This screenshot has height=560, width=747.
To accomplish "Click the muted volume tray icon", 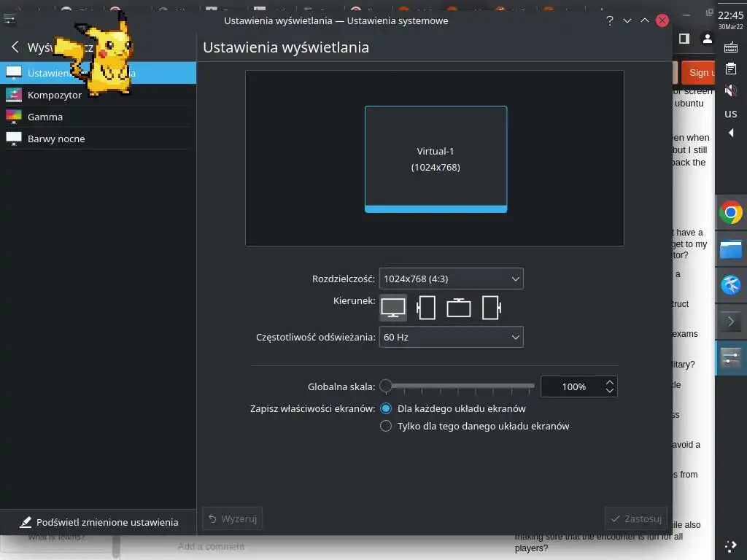I will [731, 90].
